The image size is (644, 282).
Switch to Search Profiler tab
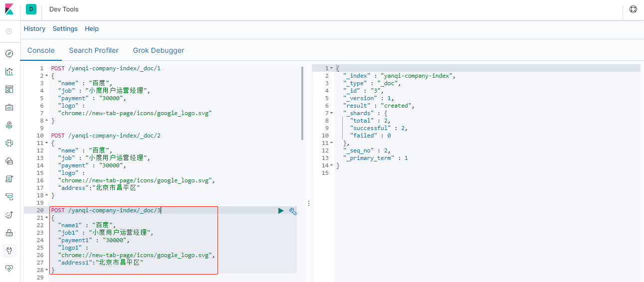click(94, 50)
